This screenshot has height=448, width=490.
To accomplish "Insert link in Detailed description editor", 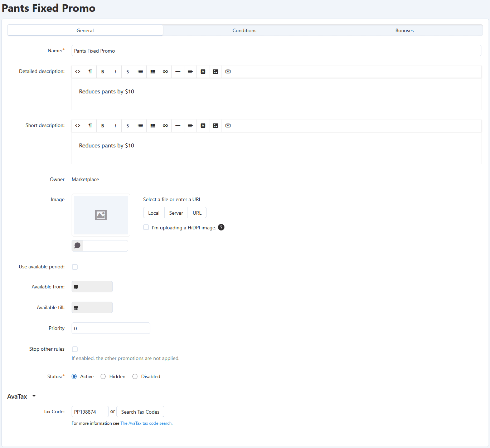I will [165, 72].
